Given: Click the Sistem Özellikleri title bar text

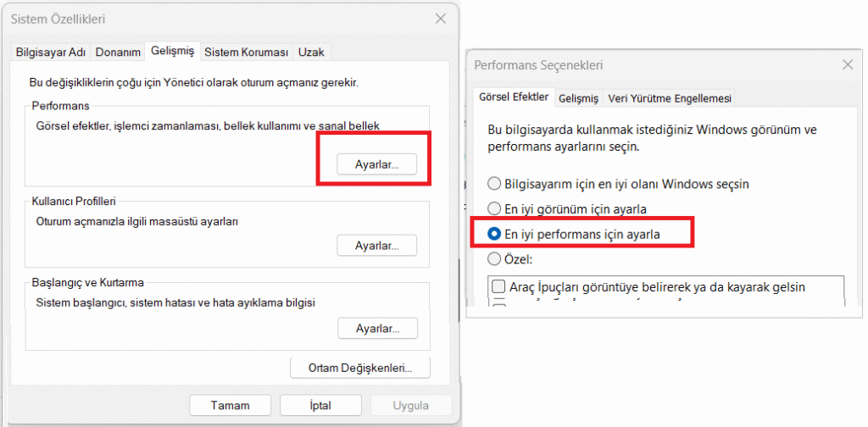Looking at the screenshot, I should tap(58, 19).
